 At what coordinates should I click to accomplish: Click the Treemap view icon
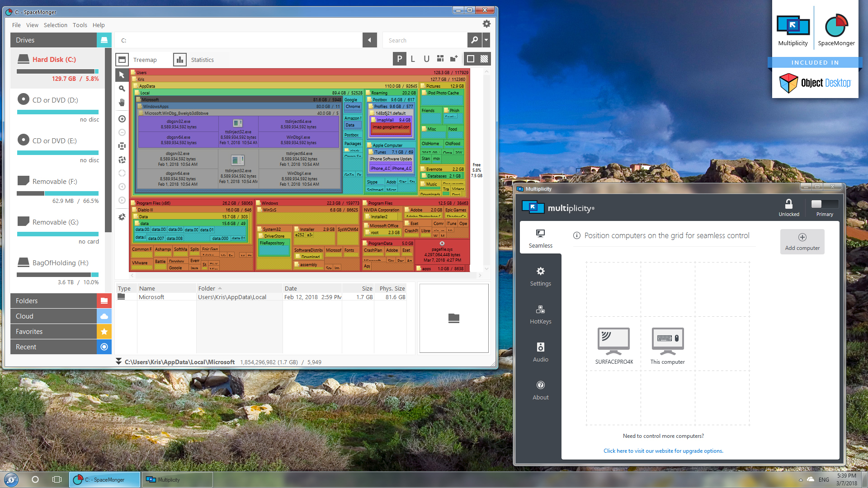(x=122, y=60)
